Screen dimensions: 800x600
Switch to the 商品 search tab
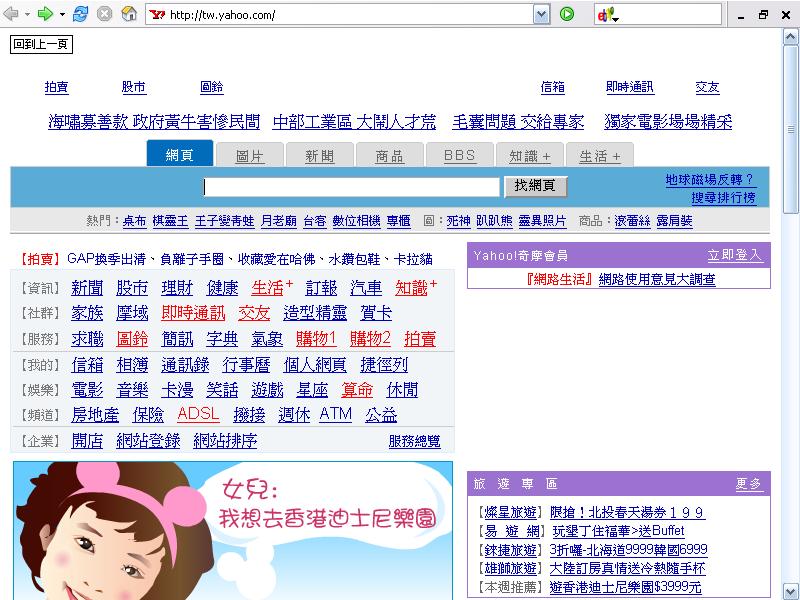pos(389,156)
